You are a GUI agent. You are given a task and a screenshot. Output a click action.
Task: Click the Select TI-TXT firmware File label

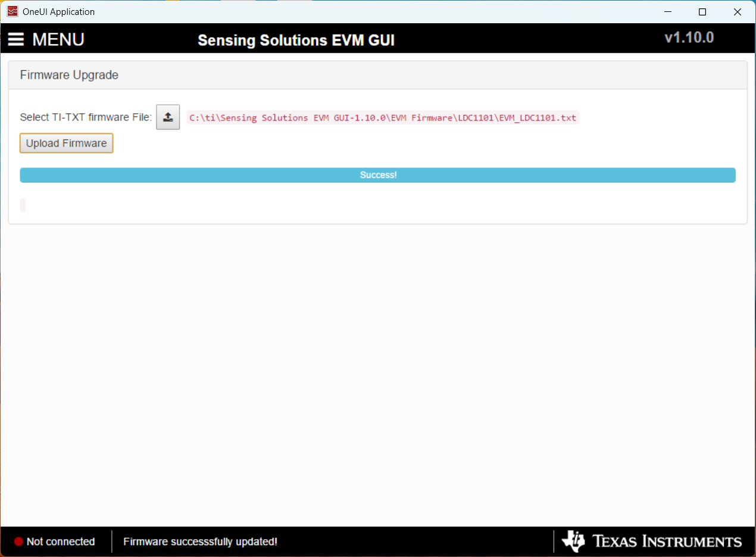[86, 117]
